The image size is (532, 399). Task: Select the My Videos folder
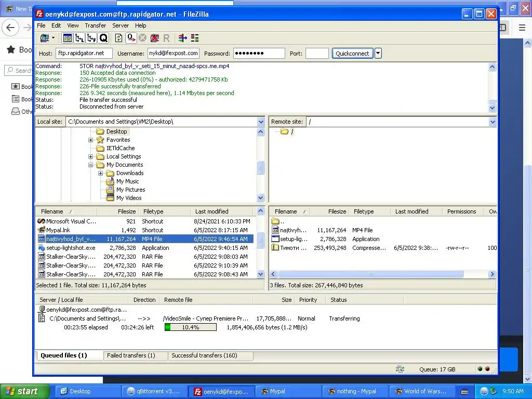(x=129, y=198)
